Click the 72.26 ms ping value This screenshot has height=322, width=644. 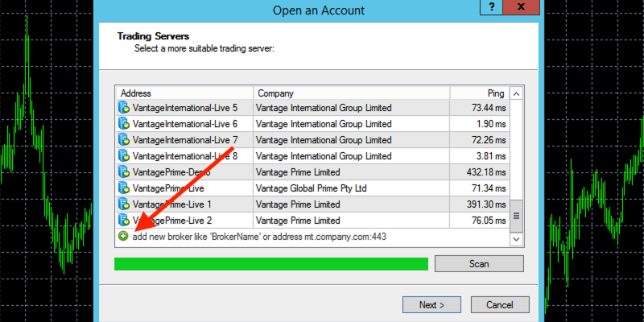point(489,140)
